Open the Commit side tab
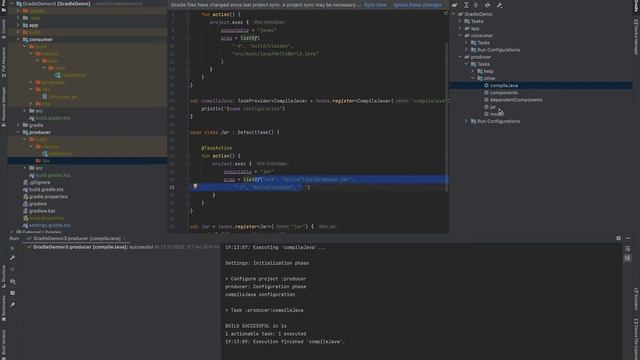640x360 pixels. click(x=4, y=29)
